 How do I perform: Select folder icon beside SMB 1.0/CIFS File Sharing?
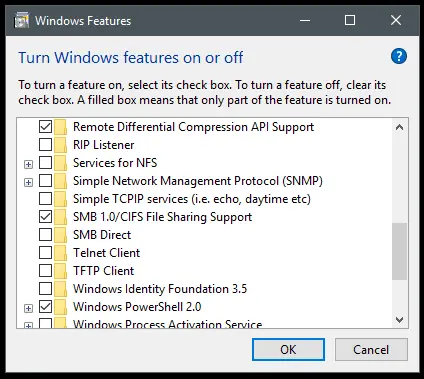point(60,217)
